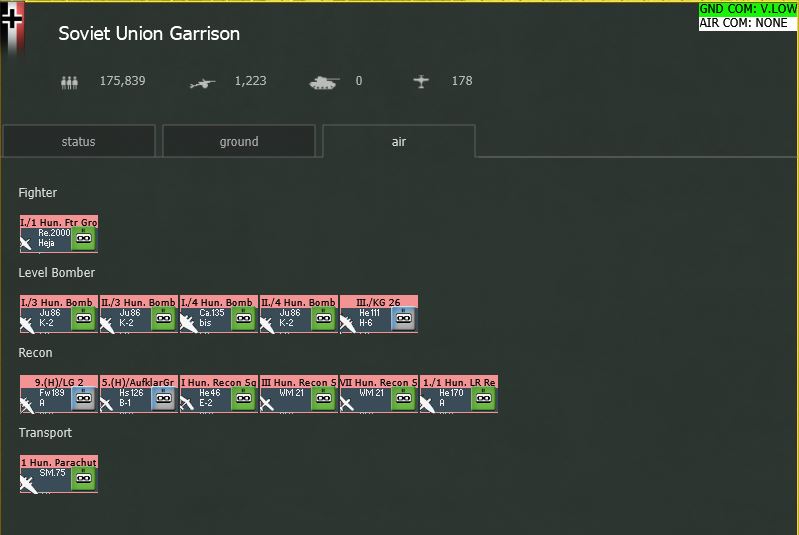
Task: Open the 9.(H)/LG 2 unit header
Action: pos(59,382)
